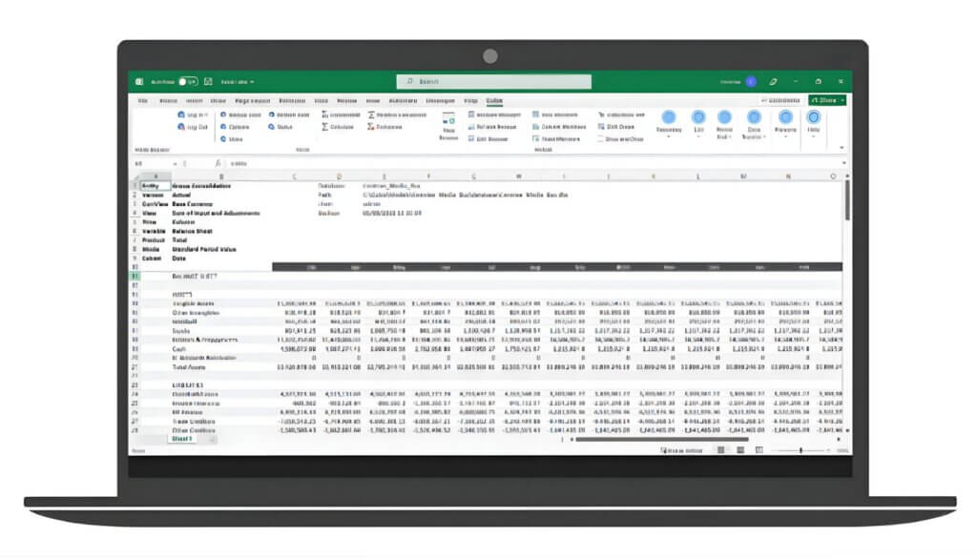The height and width of the screenshot is (560, 977).
Task: Click inside the Search box
Action: click(x=491, y=82)
